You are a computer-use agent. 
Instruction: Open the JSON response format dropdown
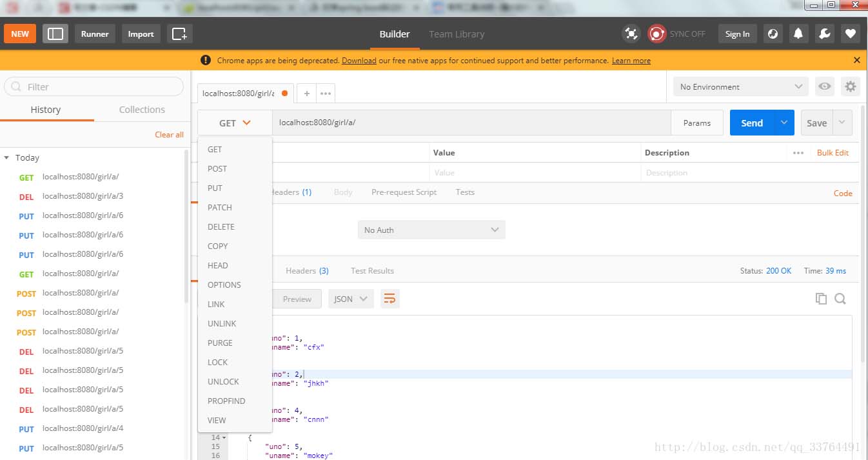pyautogui.click(x=350, y=298)
